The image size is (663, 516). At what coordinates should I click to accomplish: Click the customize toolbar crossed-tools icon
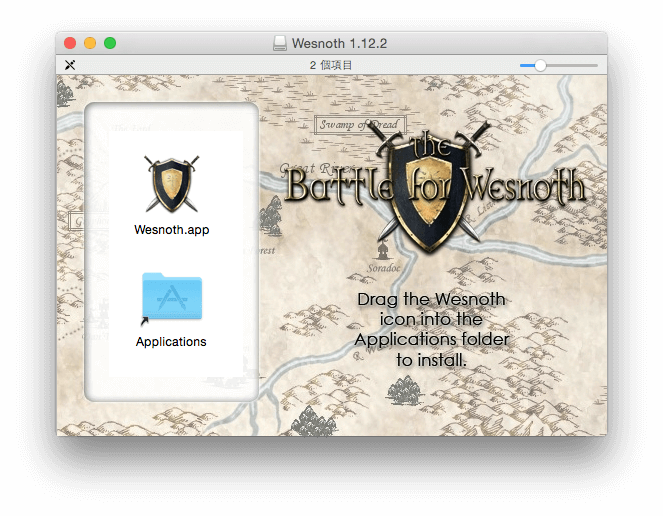pos(70,65)
